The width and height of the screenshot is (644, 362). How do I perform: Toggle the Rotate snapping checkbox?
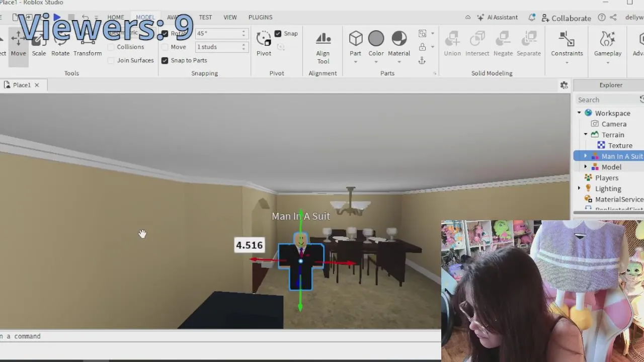click(x=165, y=34)
